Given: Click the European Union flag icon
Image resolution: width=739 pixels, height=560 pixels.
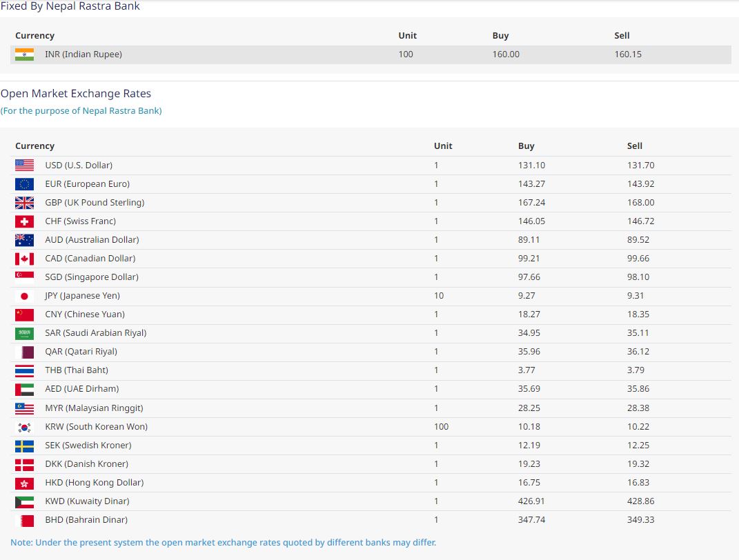Looking at the screenshot, I should pyautogui.click(x=25, y=184).
